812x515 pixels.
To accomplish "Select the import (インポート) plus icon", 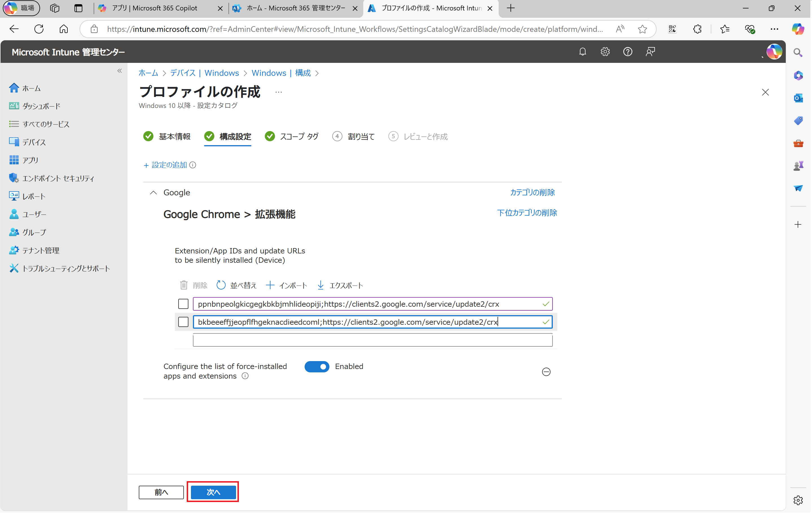I will [x=270, y=285].
